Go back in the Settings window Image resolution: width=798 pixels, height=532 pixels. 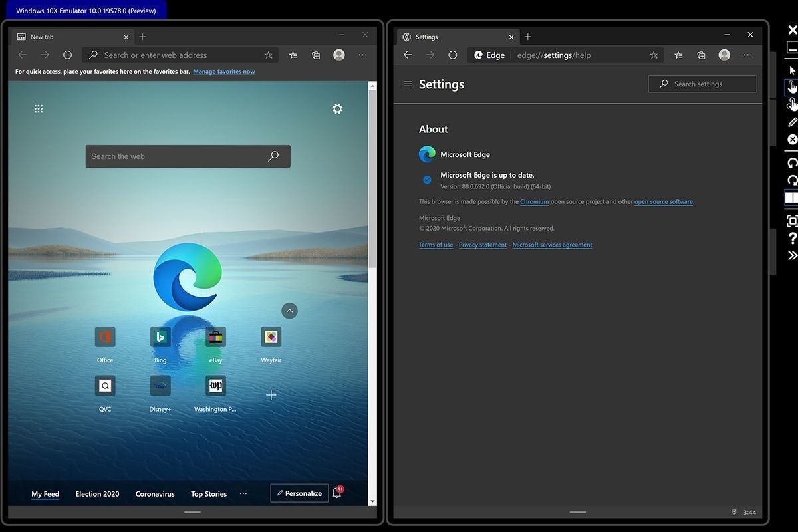click(x=408, y=55)
